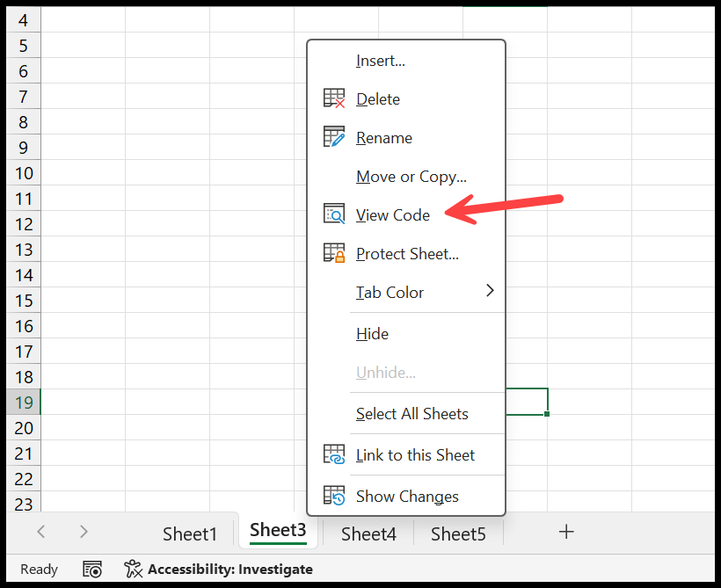Screen dimensions: 721x588
Task: Switch to the Sheet1 tab
Action: 189,534
